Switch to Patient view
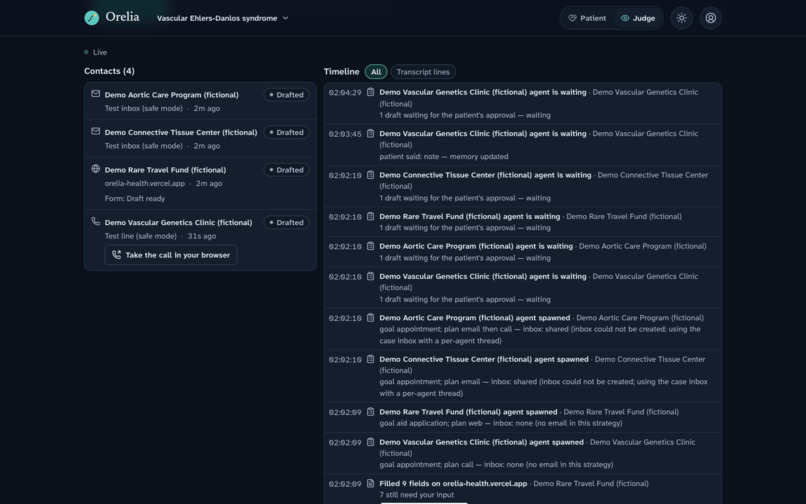The height and width of the screenshot is (504, 806). click(x=587, y=18)
